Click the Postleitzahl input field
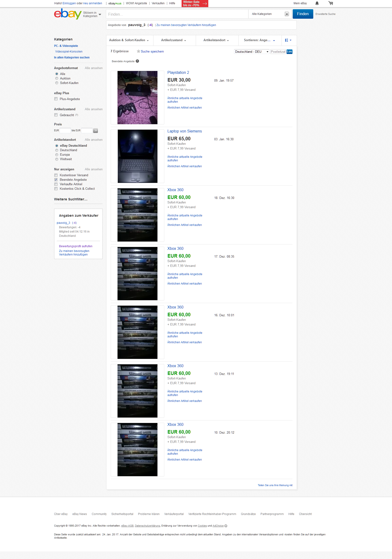 [278, 52]
